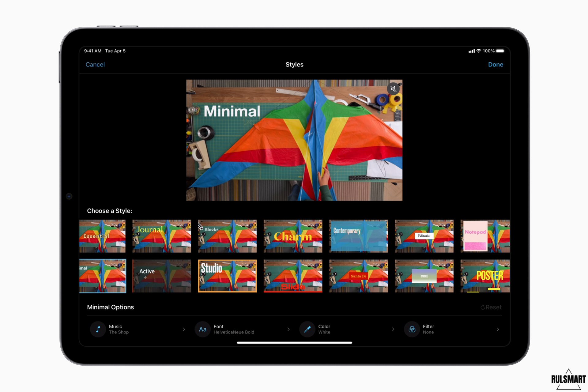
Task: Select the Journal style thumbnail
Action: click(162, 236)
